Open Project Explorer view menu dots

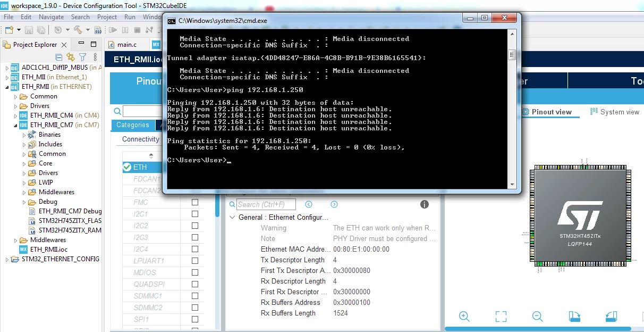pyautogui.click(x=95, y=57)
